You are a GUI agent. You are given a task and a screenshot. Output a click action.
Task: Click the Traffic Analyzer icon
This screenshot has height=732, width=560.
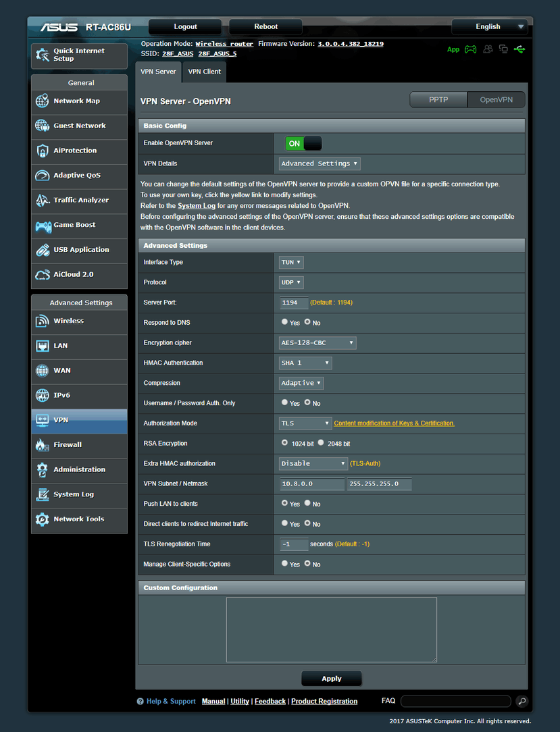[42, 200]
